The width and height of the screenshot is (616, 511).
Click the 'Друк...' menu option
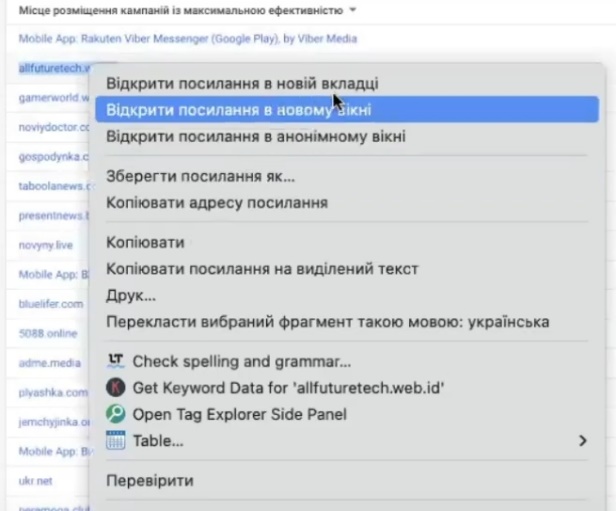pos(131,296)
